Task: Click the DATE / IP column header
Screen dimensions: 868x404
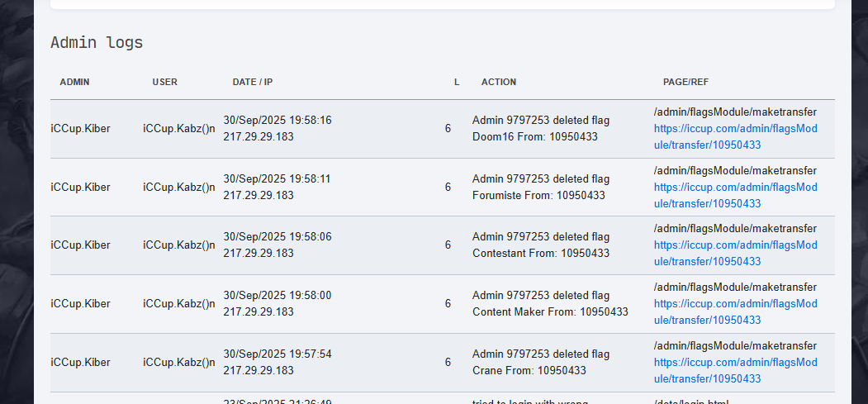Action: tap(253, 82)
